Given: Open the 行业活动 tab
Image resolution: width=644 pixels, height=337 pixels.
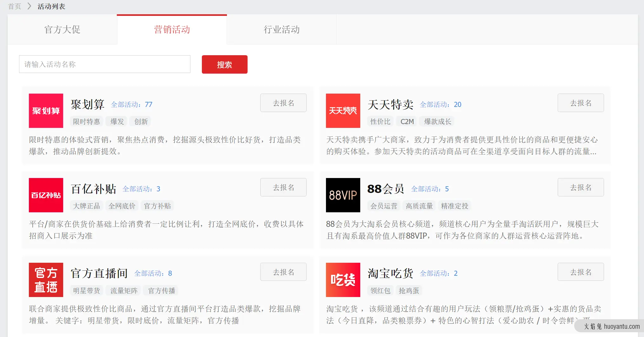Looking at the screenshot, I should coord(282,30).
